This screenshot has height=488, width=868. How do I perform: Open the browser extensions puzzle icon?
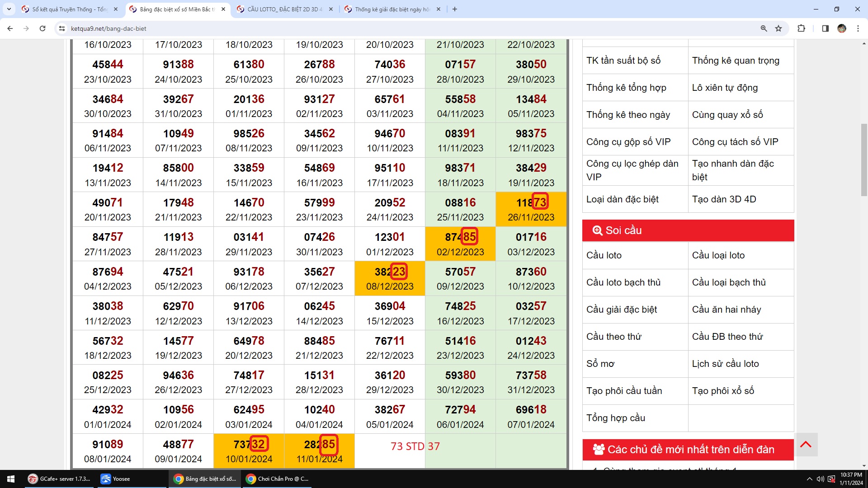coord(801,28)
